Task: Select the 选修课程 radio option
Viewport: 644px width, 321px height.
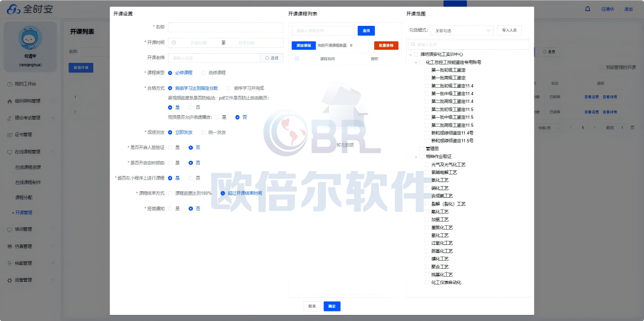Action: pyautogui.click(x=204, y=73)
